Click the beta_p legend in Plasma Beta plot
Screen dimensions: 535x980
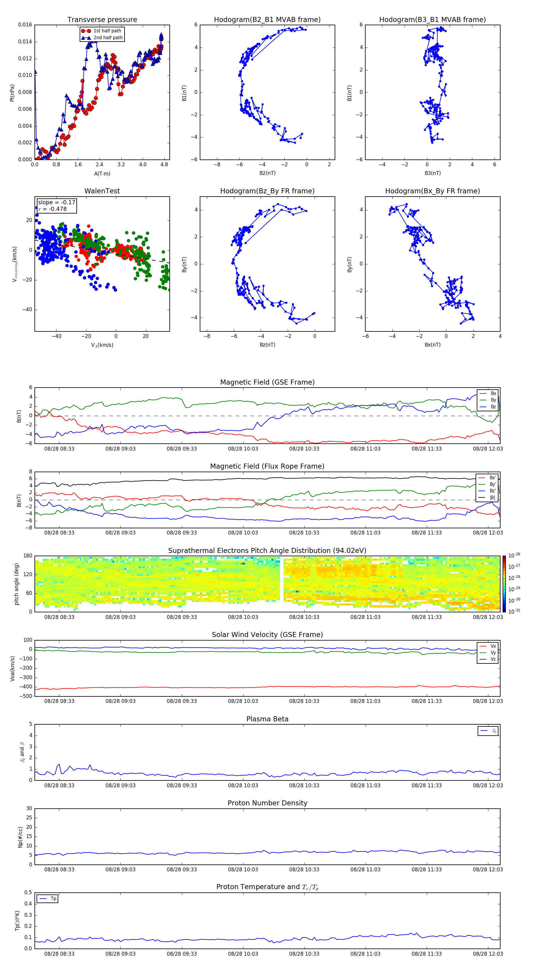point(488,731)
